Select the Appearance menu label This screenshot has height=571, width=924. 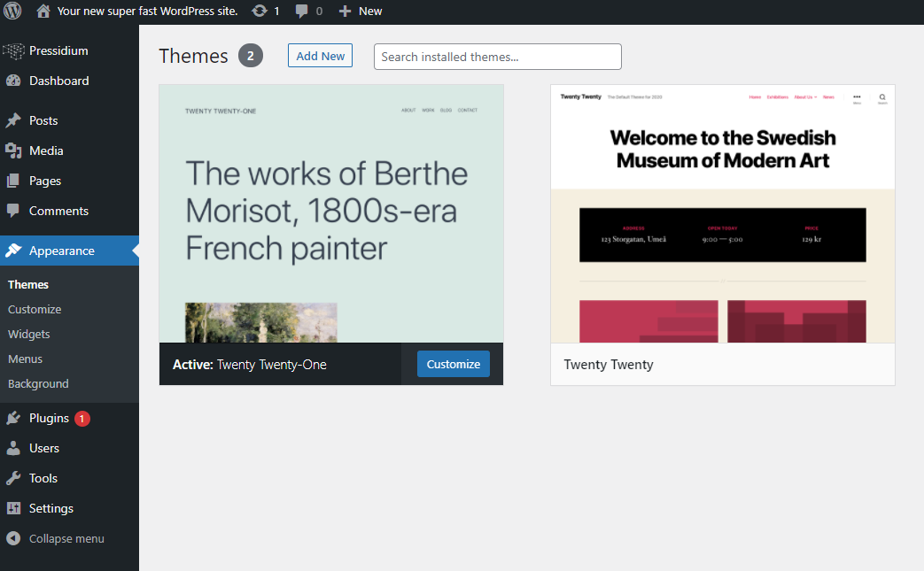click(x=62, y=251)
